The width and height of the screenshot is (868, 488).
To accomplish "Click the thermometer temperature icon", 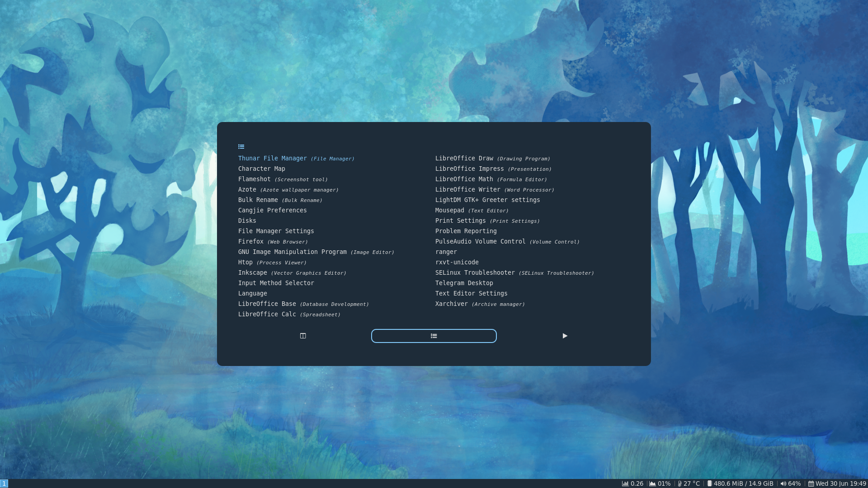I will pos(679,483).
